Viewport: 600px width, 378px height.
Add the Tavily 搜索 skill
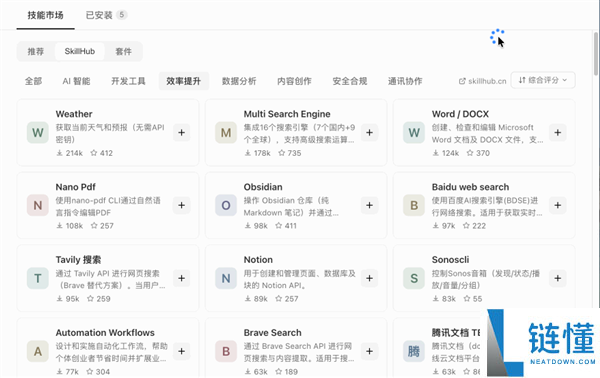(181, 278)
